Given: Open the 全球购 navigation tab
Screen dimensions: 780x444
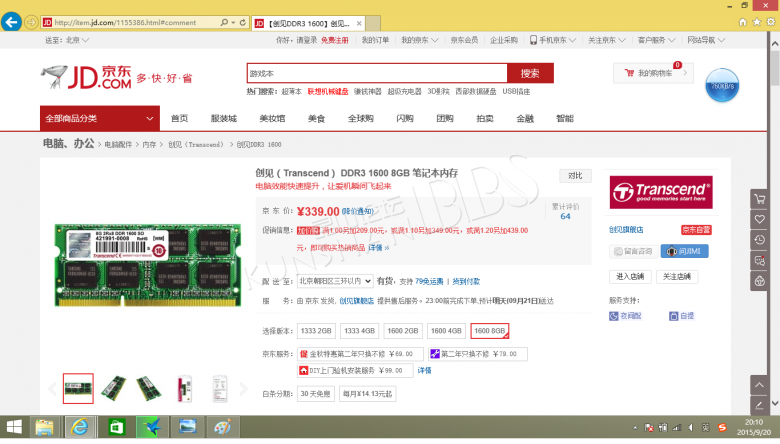Looking at the screenshot, I should click(360, 118).
